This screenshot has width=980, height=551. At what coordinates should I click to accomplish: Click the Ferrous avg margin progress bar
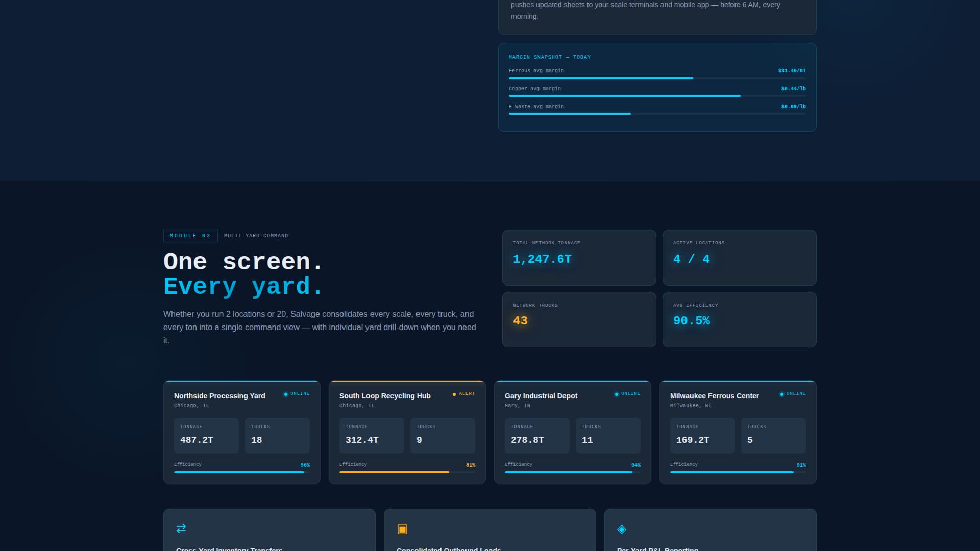(657, 78)
